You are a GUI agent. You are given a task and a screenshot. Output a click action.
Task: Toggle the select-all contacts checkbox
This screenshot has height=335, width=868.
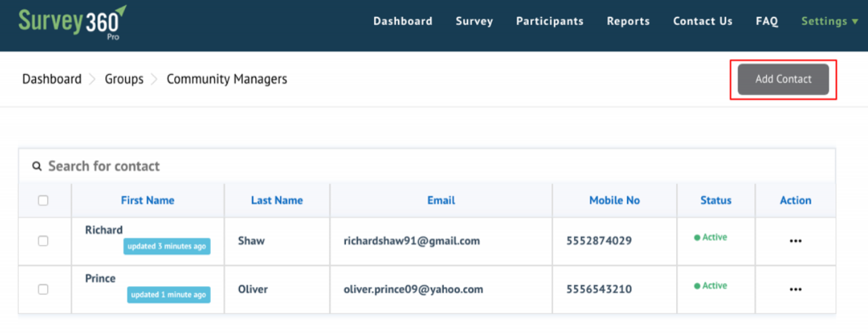pyautogui.click(x=43, y=201)
